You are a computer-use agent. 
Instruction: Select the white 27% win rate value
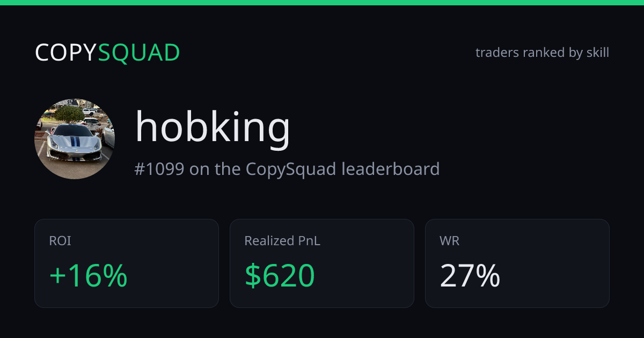click(x=470, y=276)
